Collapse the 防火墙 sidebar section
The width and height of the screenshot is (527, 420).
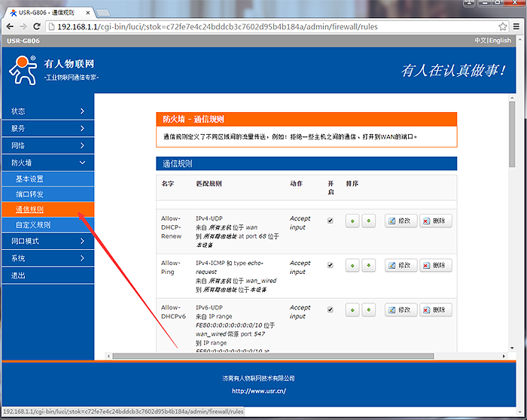coord(47,163)
